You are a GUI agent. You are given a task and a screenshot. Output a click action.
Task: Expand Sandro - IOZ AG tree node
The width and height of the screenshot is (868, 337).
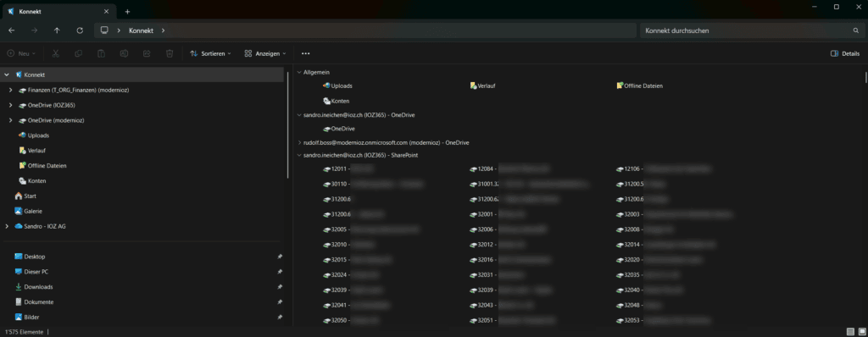click(x=7, y=226)
